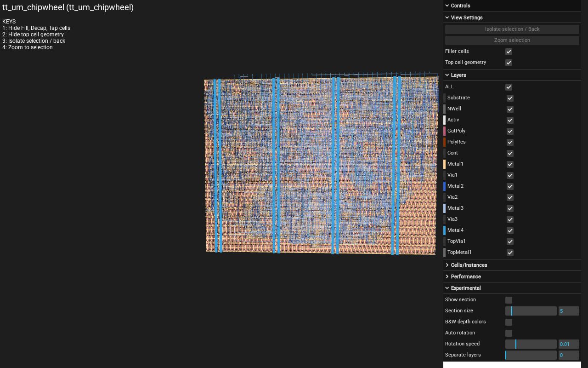Viewport: 588px width, 368px height.
Task: Click the Metal1 layer color swatch
Action: click(444, 164)
